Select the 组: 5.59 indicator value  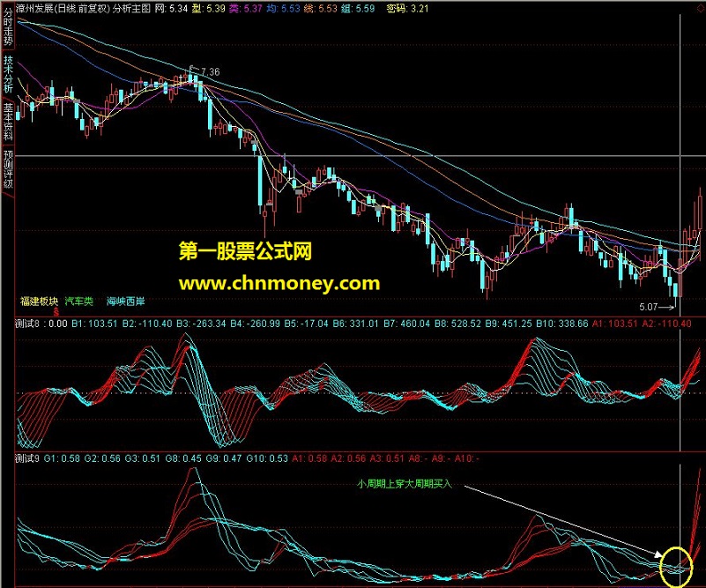click(358, 8)
